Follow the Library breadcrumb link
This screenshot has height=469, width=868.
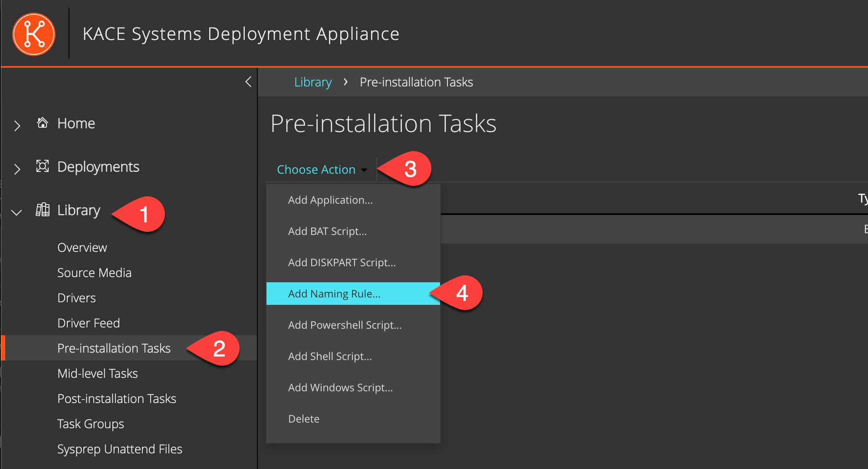[312, 82]
